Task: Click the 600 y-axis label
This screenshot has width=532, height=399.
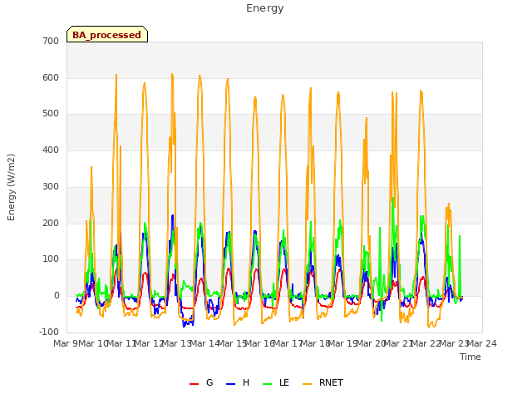Action: [51, 77]
